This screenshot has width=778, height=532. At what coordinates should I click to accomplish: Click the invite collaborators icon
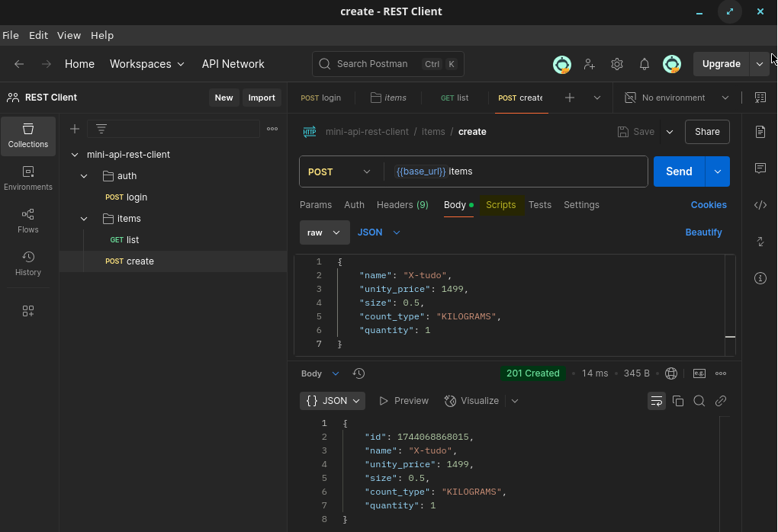pyautogui.click(x=590, y=64)
